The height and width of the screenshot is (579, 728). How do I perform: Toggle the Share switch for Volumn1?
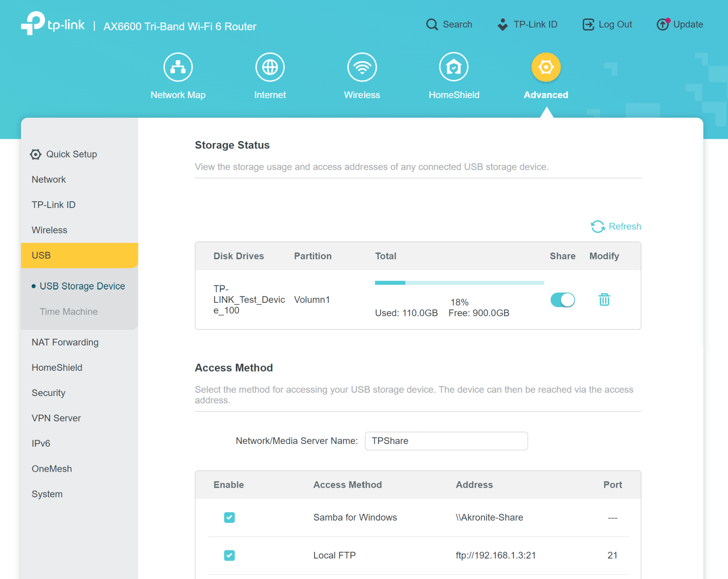[562, 300]
